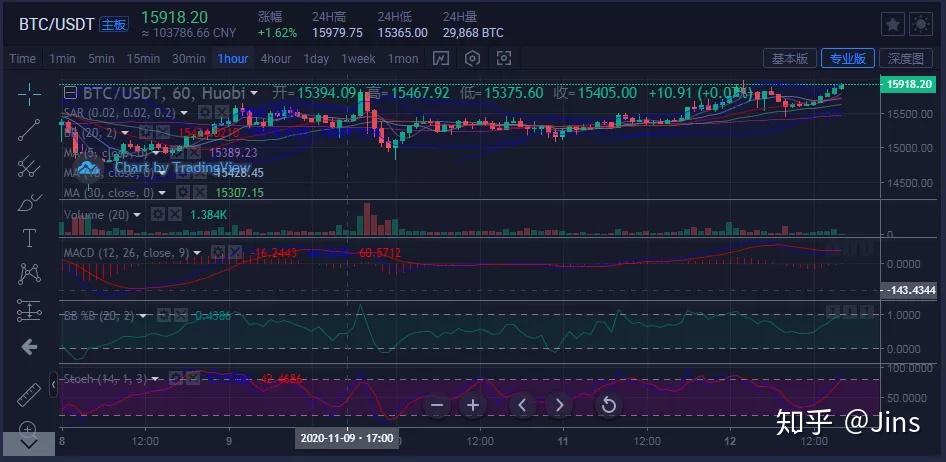Expand more drawing tools chevron at bottom
The image size is (946, 462).
(29, 445)
